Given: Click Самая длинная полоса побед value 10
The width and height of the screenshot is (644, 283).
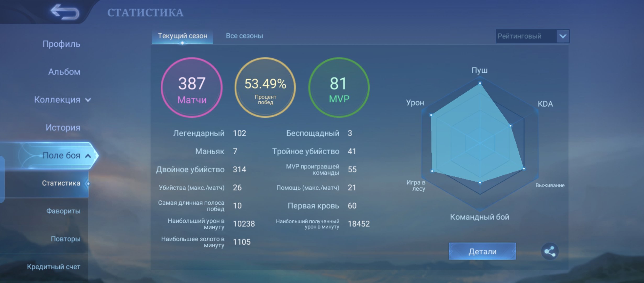Looking at the screenshot, I should point(237,206).
